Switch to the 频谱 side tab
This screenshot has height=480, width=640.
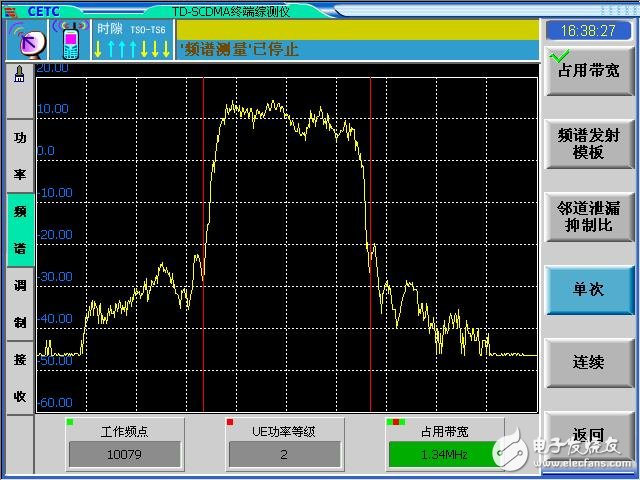(x=20, y=230)
